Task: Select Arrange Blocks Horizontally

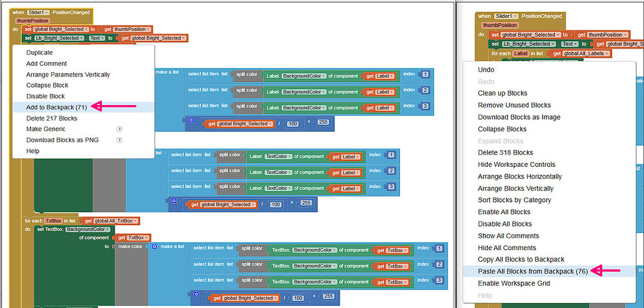Action: click(520, 177)
